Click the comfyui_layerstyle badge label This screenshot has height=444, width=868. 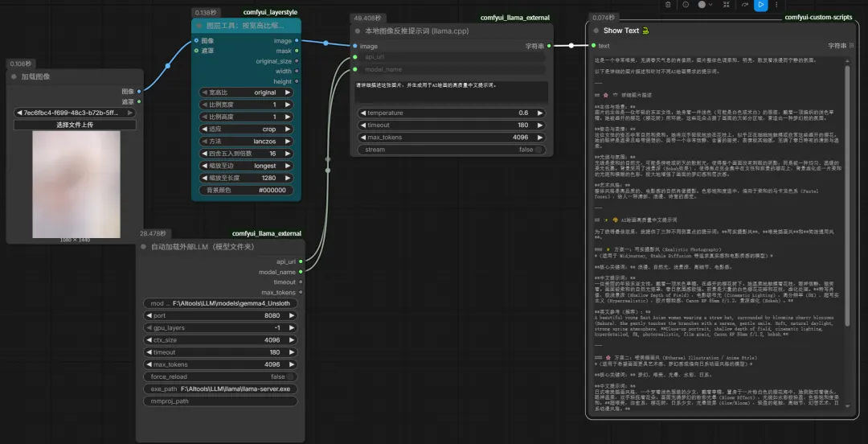[x=270, y=12]
